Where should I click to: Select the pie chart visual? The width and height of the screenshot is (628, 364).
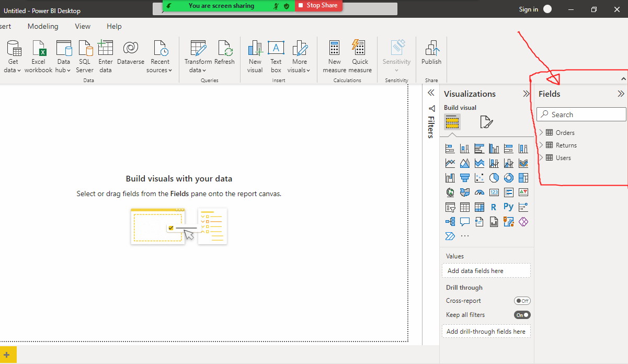pos(494,178)
